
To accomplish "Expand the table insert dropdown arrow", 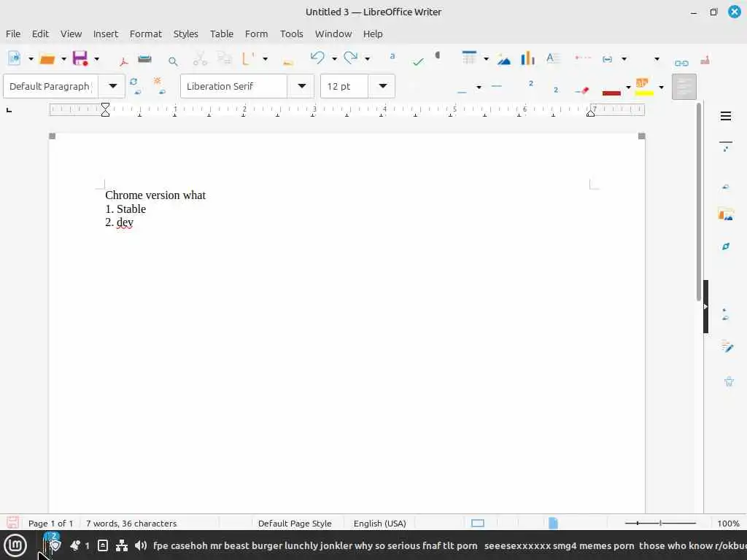I will [486, 59].
